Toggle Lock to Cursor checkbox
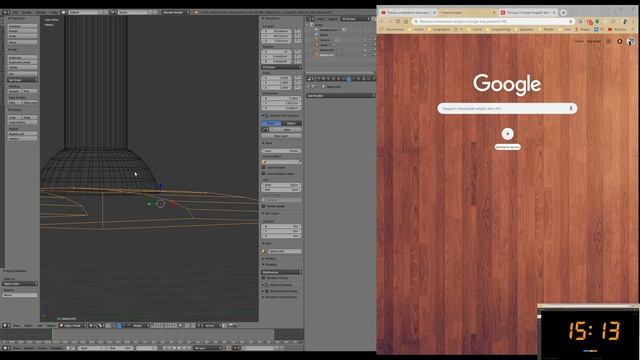Viewport: 640px width, 360px height. pos(264,167)
